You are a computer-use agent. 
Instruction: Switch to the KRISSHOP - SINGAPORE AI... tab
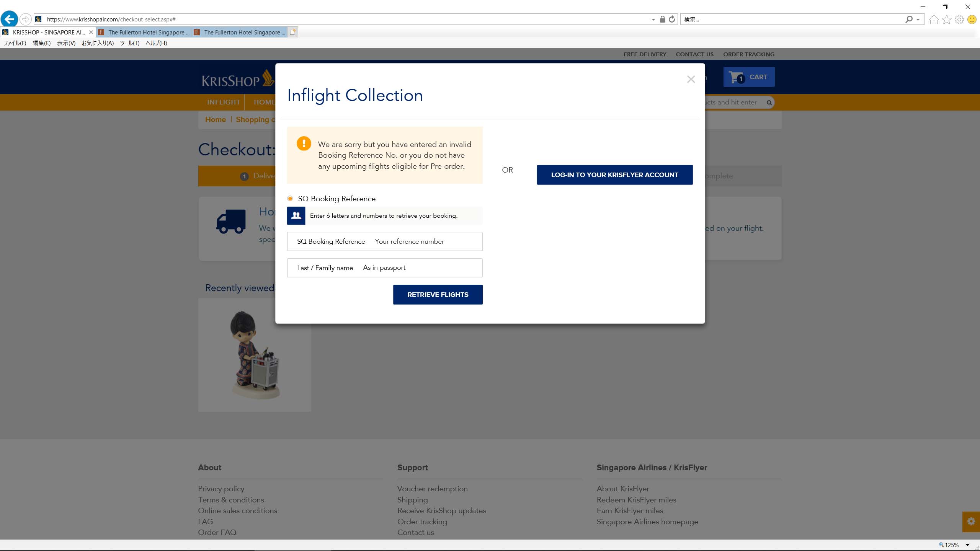[x=48, y=32]
